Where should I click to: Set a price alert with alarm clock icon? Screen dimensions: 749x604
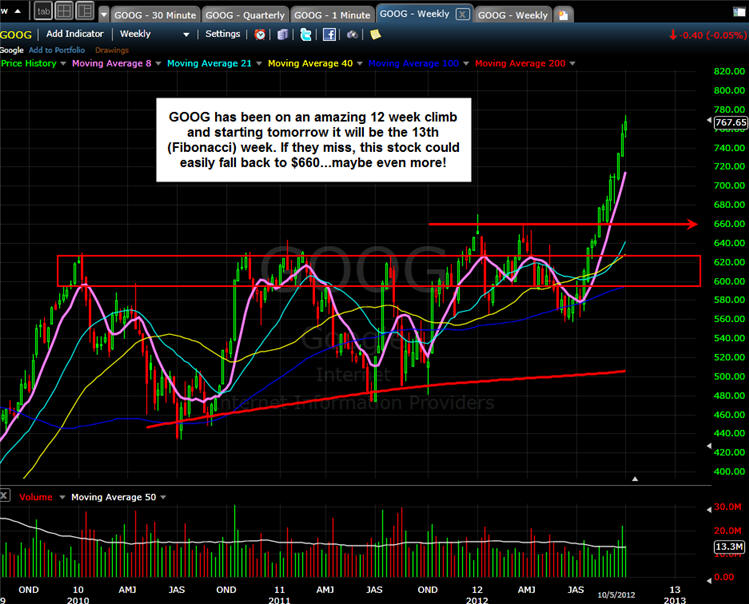pyautogui.click(x=260, y=34)
